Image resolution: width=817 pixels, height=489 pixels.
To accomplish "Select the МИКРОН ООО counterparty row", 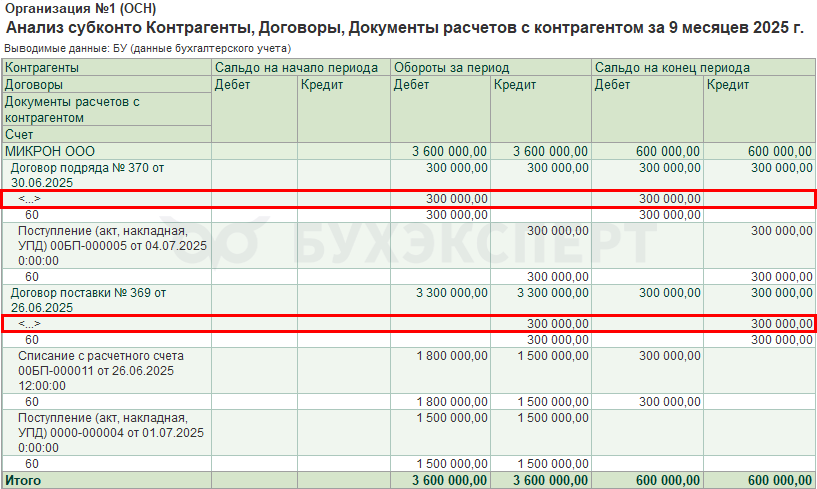I will (x=408, y=151).
